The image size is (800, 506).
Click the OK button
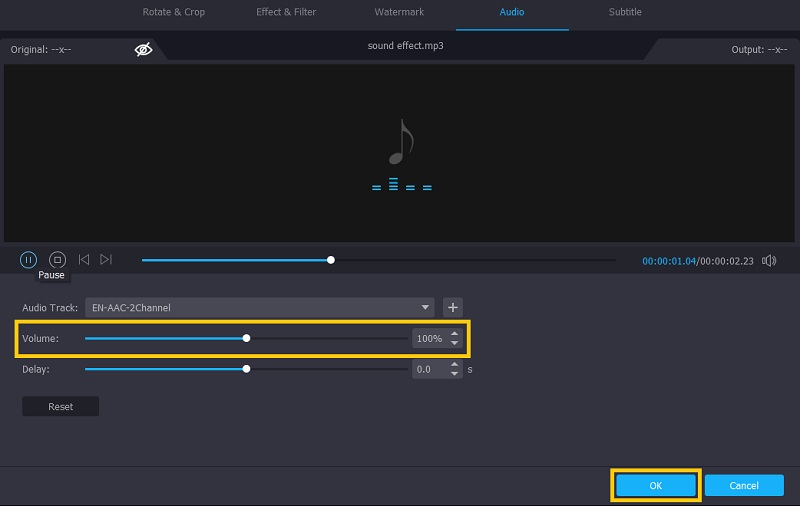point(655,485)
